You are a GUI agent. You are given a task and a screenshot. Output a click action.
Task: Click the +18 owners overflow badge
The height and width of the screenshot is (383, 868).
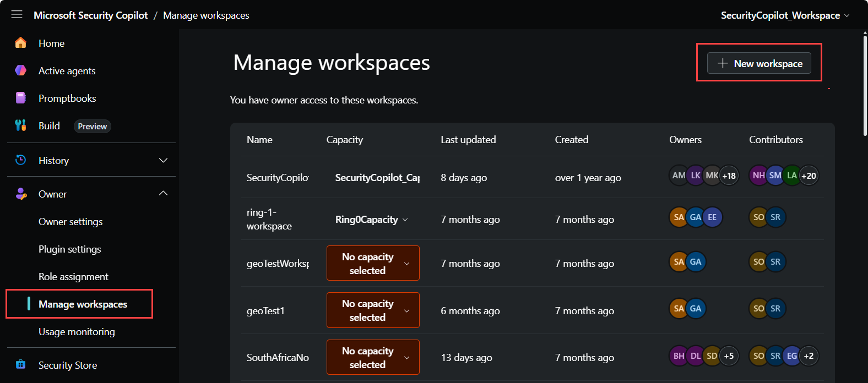(729, 176)
